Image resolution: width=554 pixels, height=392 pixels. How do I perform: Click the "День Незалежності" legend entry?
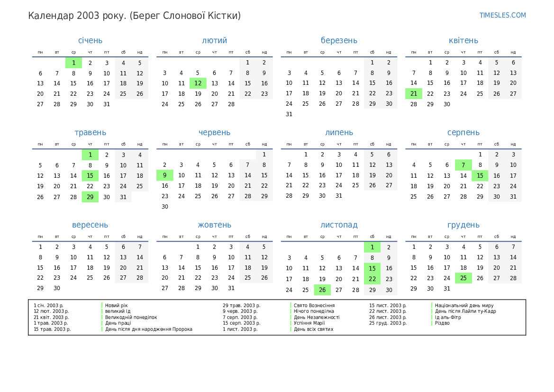[x=317, y=318]
